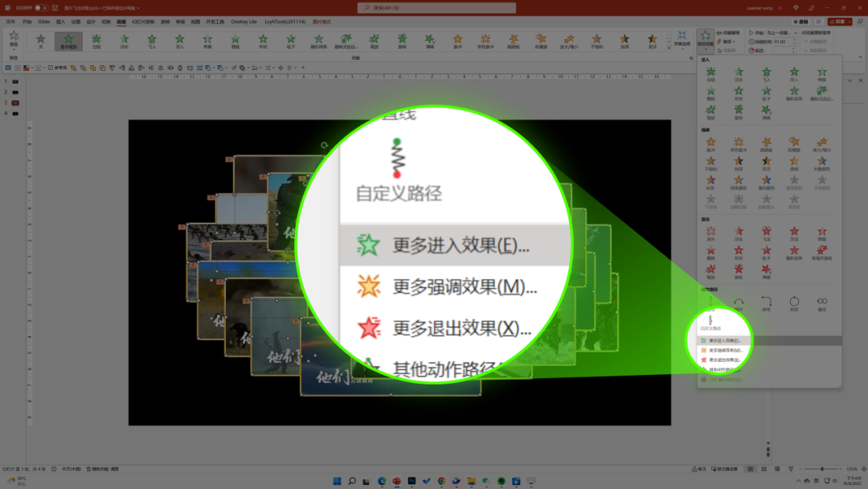This screenshot has height=489, width=868.
Task: Apply 浮入 effect from the ribbon gallery
Action: point(179,41)
